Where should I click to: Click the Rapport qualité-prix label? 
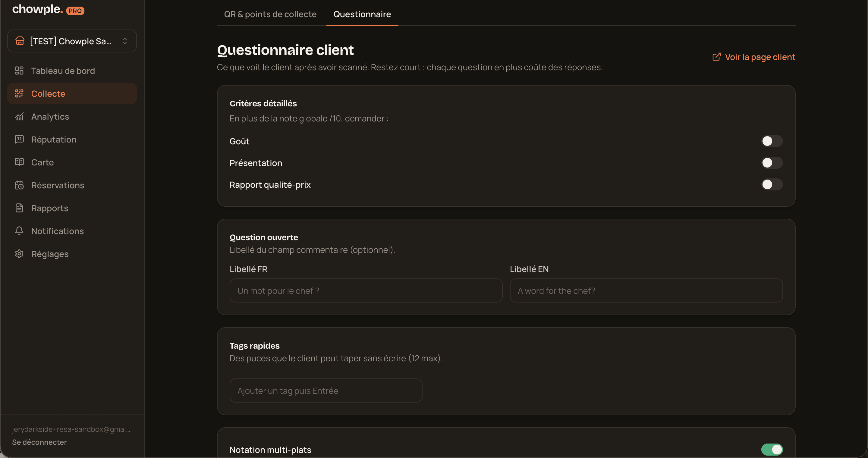pos(270,184)
